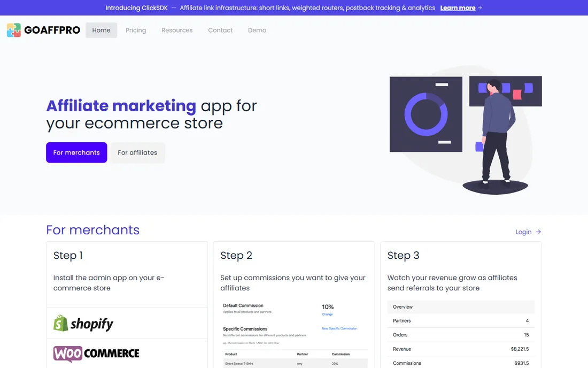Click the Affiliate marketing headline text
This screenshot has width=588, height=368.
tap(121, 106)
